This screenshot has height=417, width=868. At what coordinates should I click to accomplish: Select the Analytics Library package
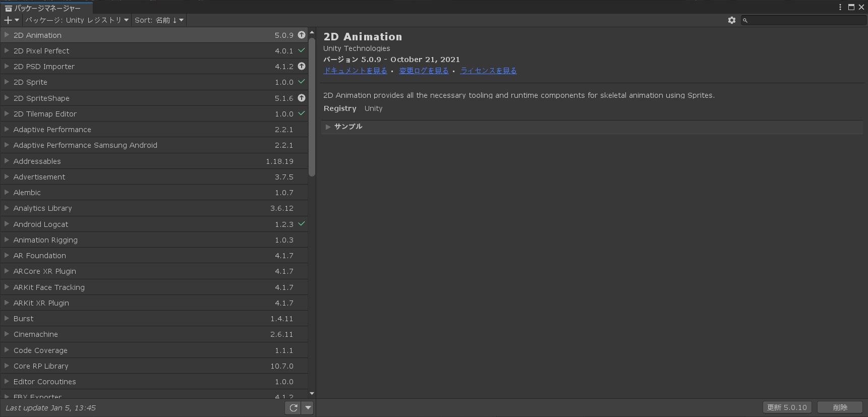point(154,208)
